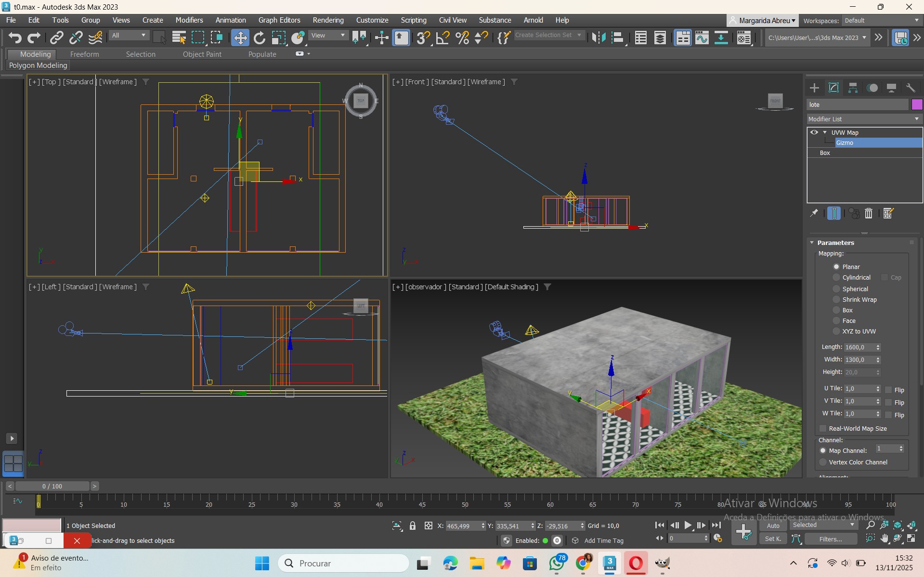
Task: Select the Cylindrical mapping option
Action: coord(836,278)
